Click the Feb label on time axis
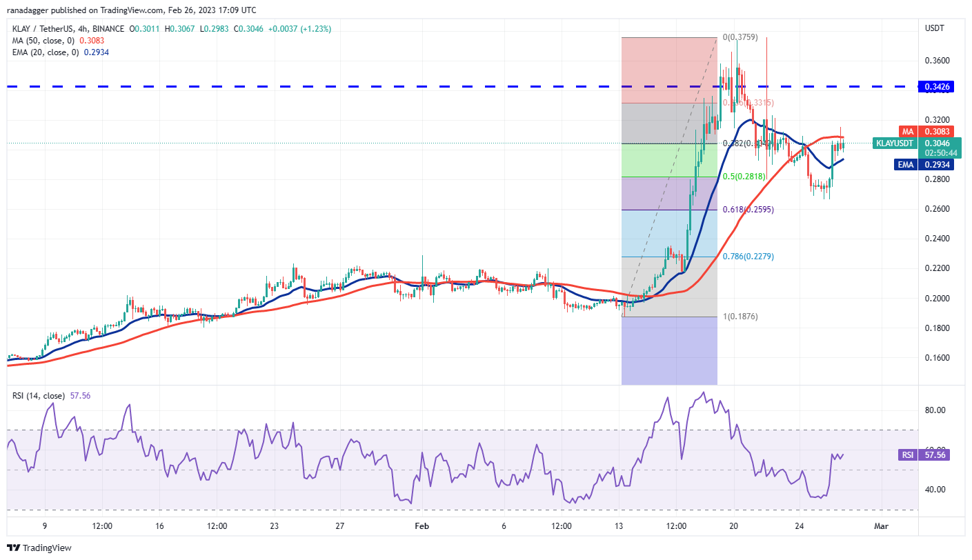 [x=421, y=526]
